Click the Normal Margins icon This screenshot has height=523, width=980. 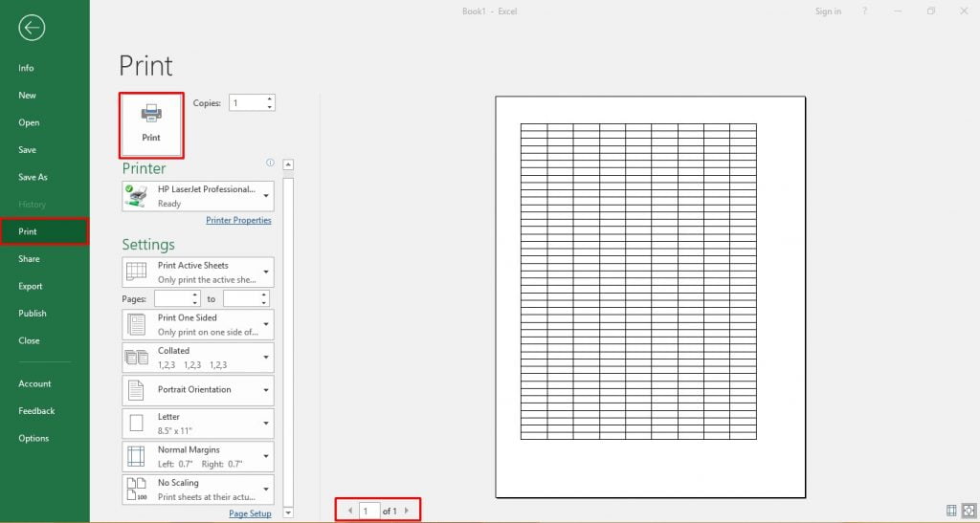[136, 456]
